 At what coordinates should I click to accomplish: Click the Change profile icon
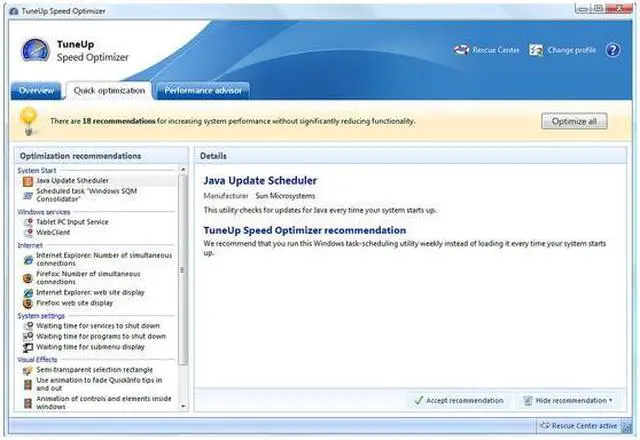536,50
